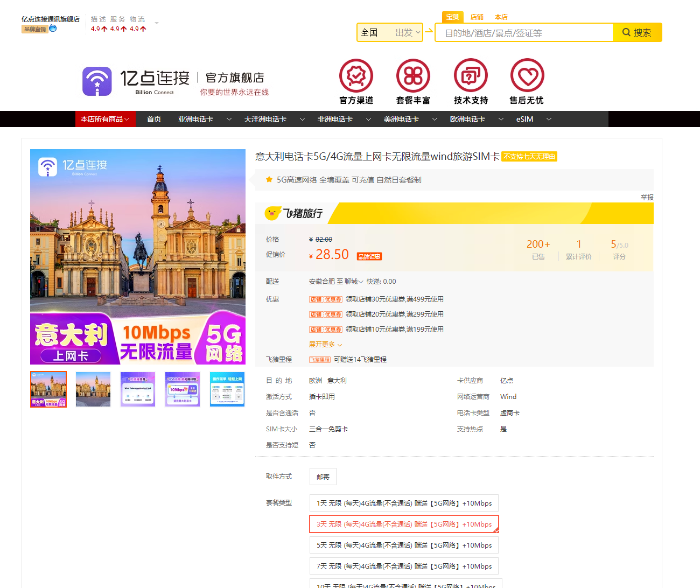Switch to the 宝贝 search tab
The width and height of the screenshot is (700, 588).
pos(453,17)
